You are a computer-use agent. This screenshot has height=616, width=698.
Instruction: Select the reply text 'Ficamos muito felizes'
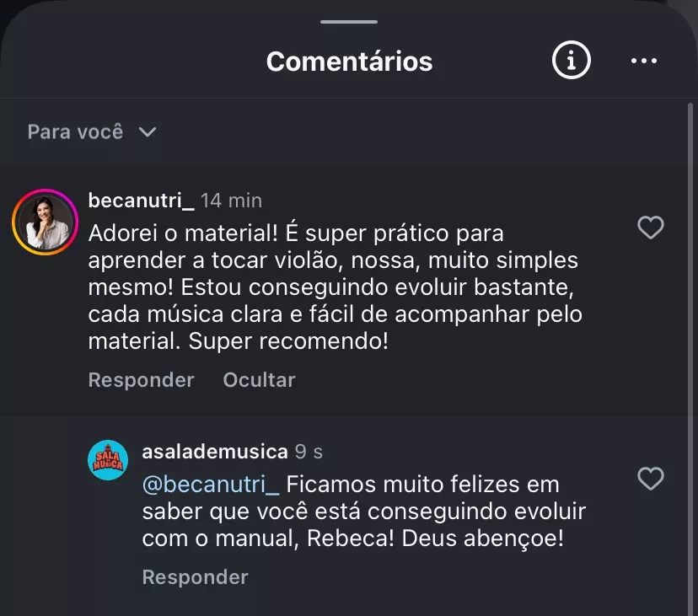tap(421, 485)
